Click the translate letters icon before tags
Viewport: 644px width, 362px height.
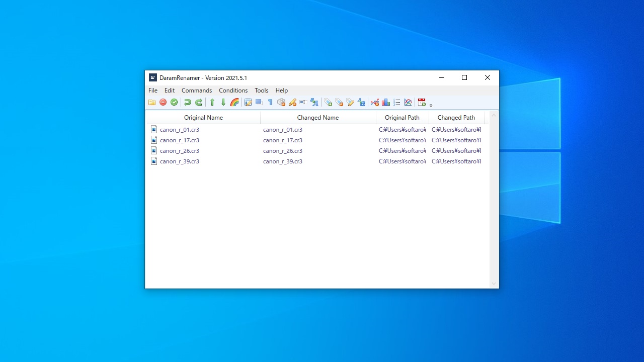point(314,103)
